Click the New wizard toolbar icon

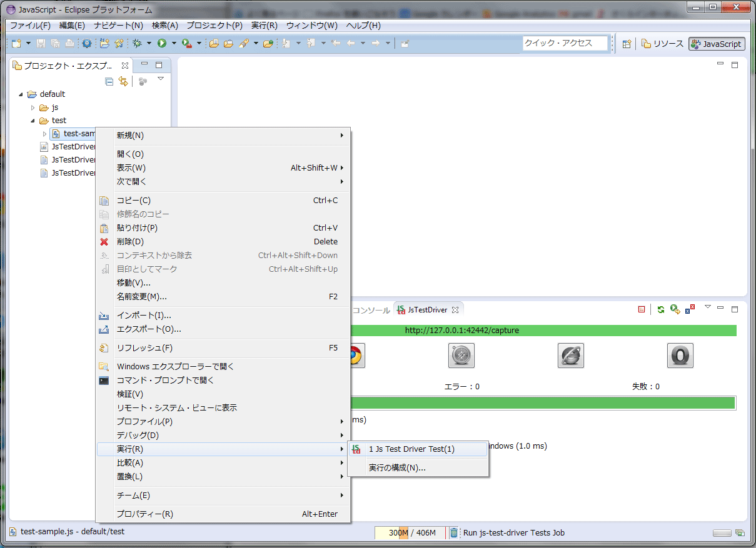pyautogui.click(x=16, y=43)
